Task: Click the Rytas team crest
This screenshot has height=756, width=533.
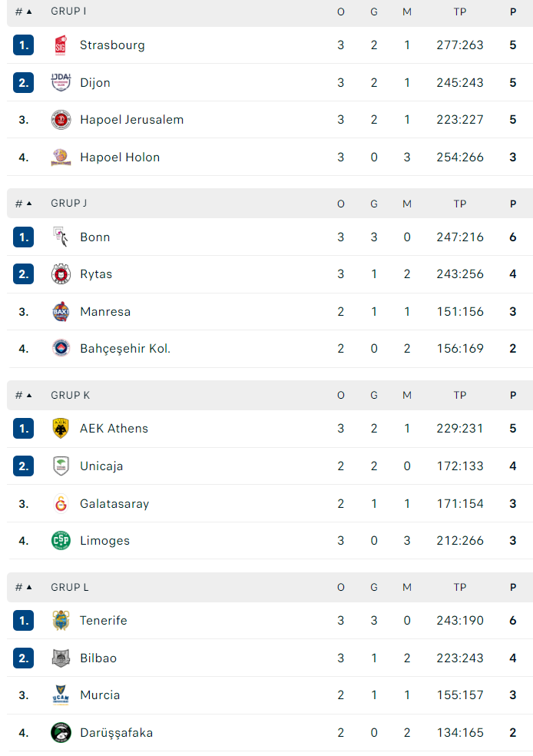Action: click(61, 274)
